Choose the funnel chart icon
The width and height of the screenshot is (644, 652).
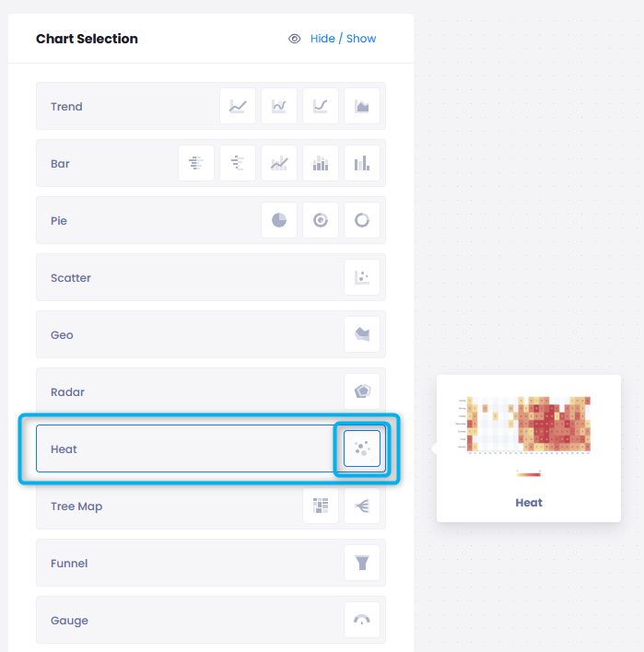(362, 564)
